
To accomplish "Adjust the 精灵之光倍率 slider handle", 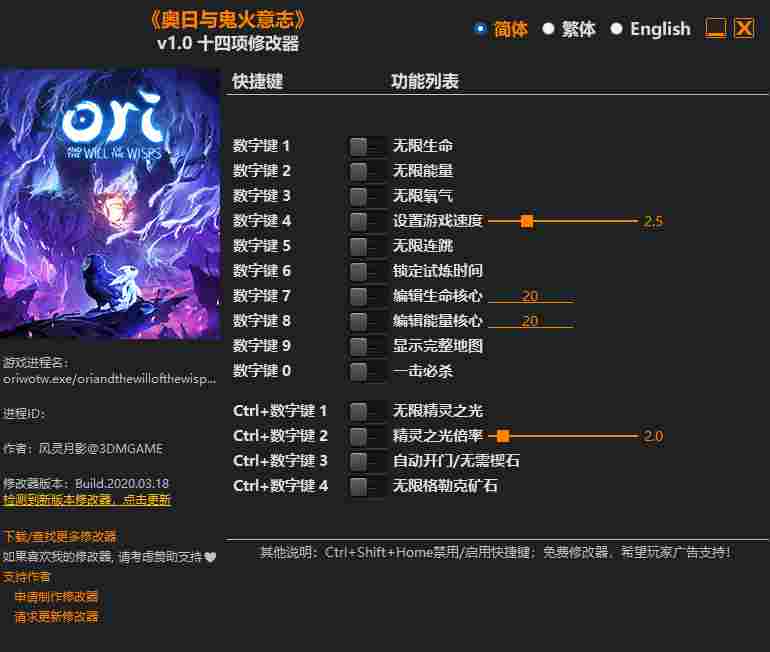I will (503, 436).
